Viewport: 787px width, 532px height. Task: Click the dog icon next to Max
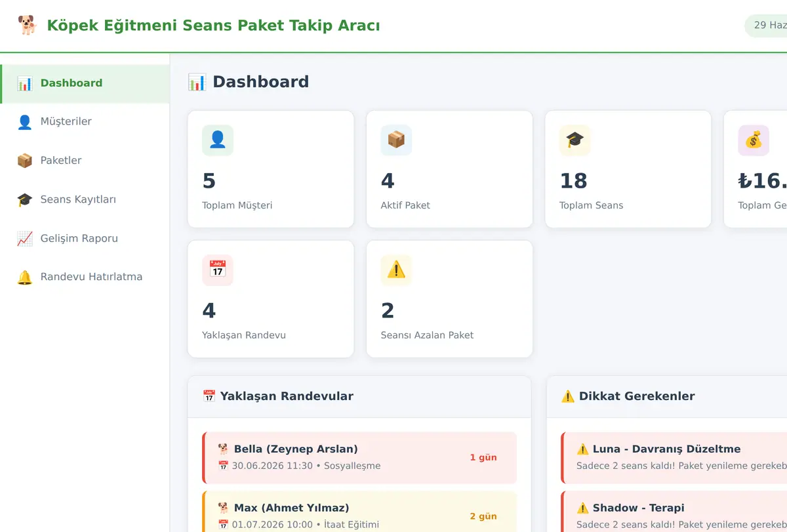pyautogui.click(x=224, y=508)
